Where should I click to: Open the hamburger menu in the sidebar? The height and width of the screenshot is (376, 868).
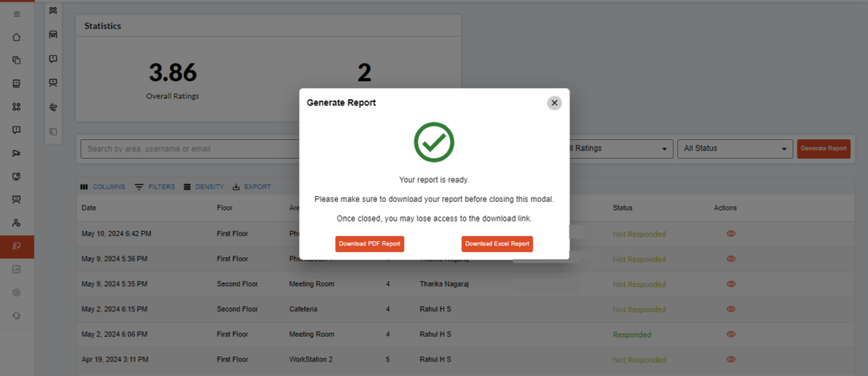[x=16, y=14]
